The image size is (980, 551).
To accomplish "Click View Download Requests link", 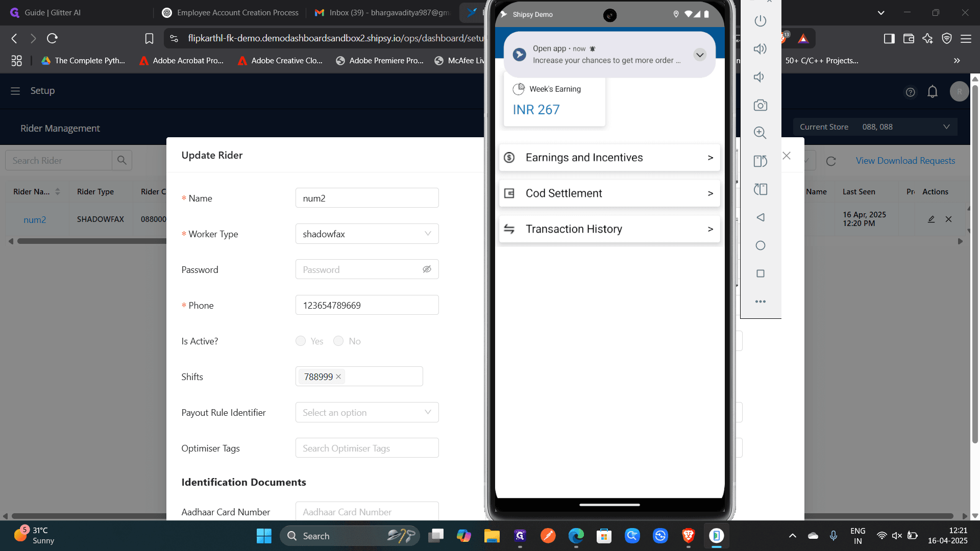I will click(905, 161).
